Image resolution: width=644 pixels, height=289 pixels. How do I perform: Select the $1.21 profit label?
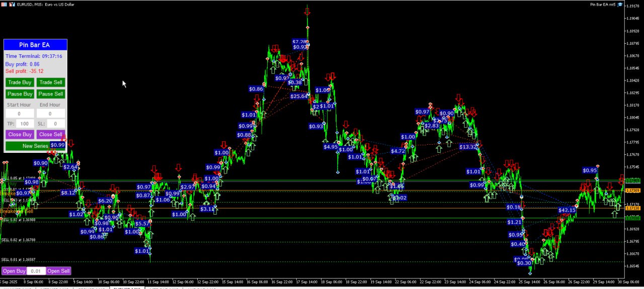point(515,222)
